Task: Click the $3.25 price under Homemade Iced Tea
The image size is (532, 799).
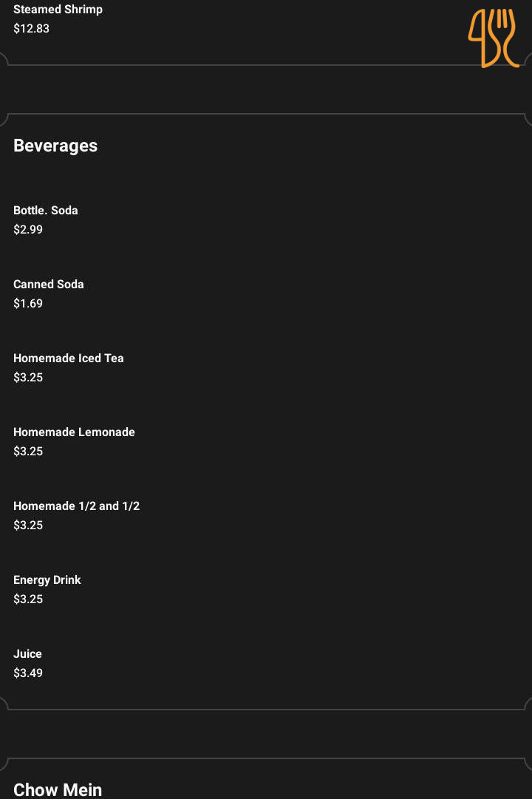Action: pyautogui.click(x=28, y=378)
